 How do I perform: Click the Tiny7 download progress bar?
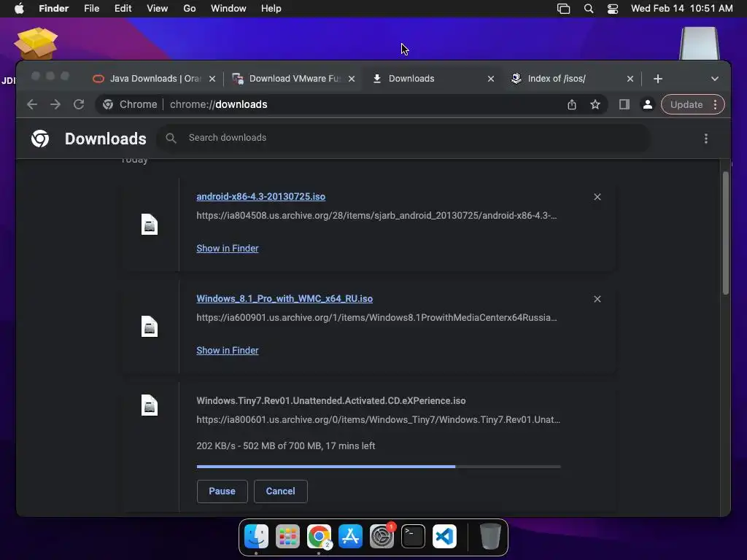pyautogui.click(x=379, y=467)
